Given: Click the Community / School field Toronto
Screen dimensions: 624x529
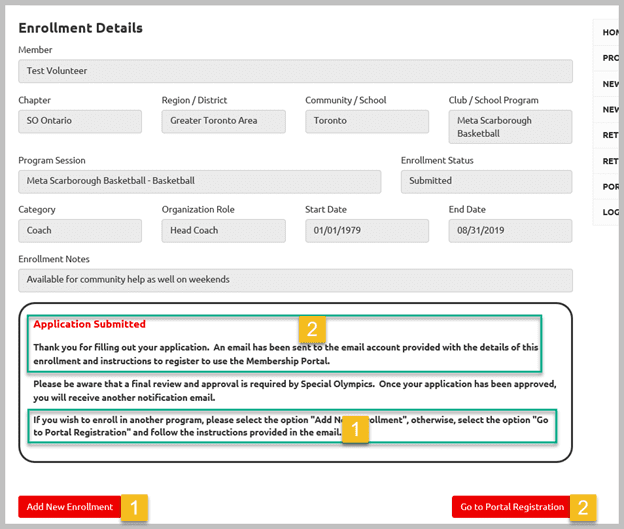Looking at the screenshot, I should pos(367,121).
